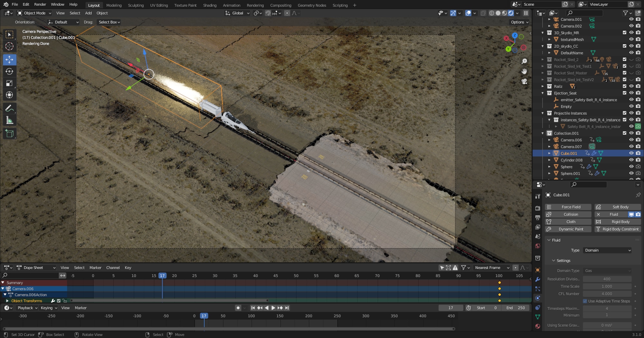Click the Soft Body physics button
The height and width of the screenshot is (338, 644).
(618, 207)
